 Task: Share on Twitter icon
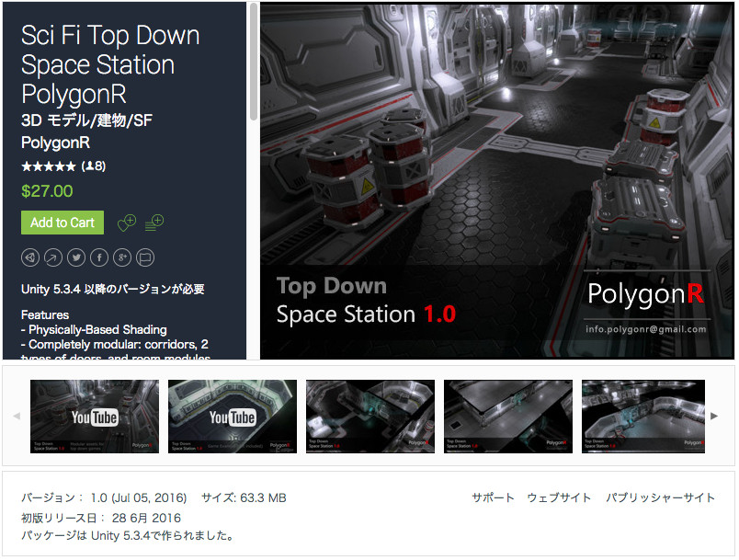coord(76,257)
